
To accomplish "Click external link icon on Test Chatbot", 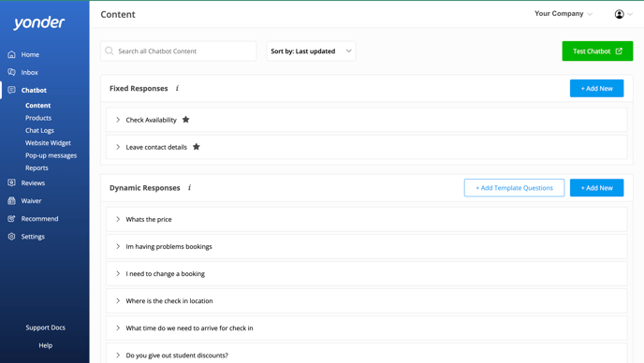I will pyautogui.click(x=619, y=51).
